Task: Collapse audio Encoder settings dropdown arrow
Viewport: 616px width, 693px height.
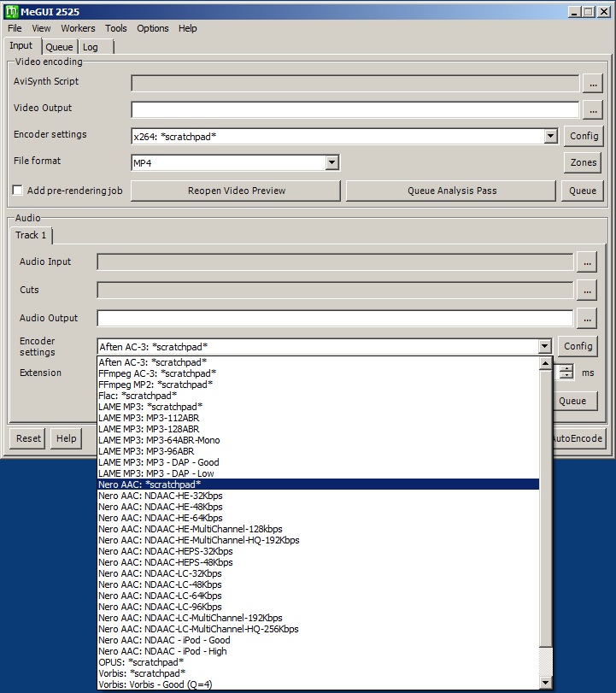Action: pyautogui.click(x=544, y=346)
